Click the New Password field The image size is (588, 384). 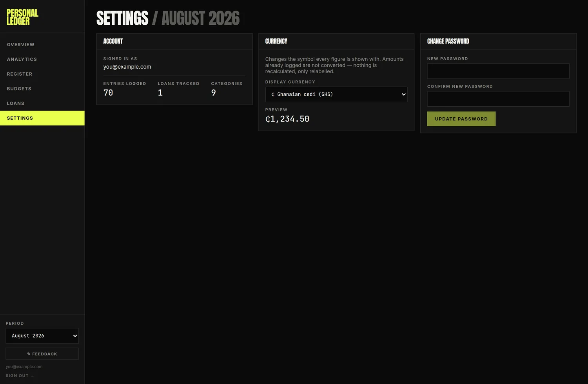click(x=498, y=71)
